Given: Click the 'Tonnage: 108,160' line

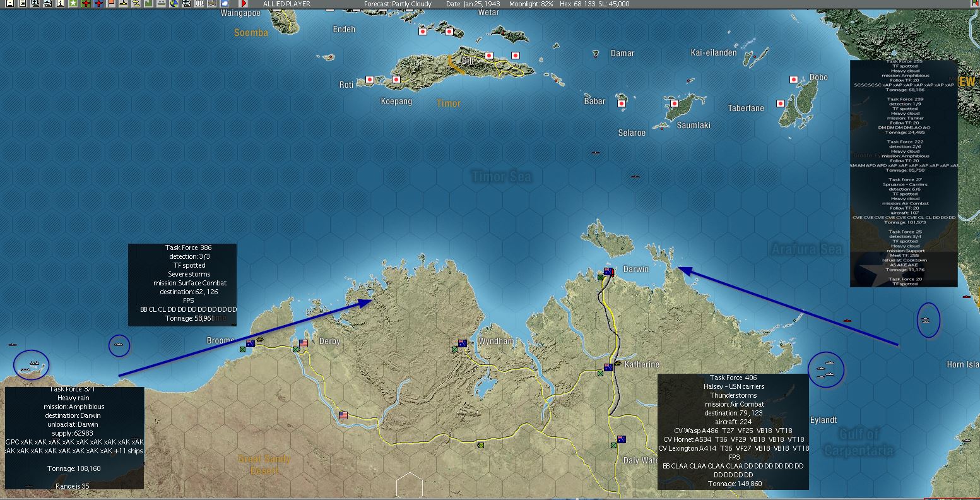Looking at the screenshot, I should pos(74,468).
